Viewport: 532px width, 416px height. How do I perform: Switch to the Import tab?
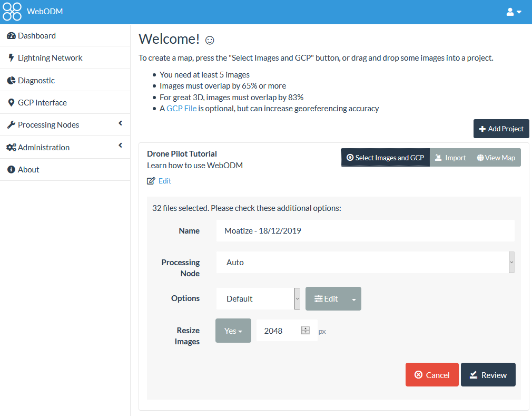[450, 157]
